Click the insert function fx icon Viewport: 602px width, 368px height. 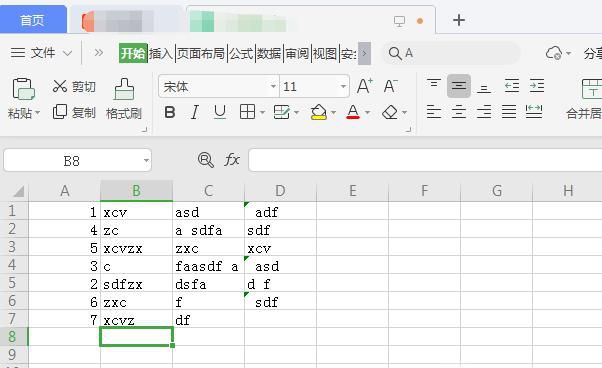tap(232, 160)
